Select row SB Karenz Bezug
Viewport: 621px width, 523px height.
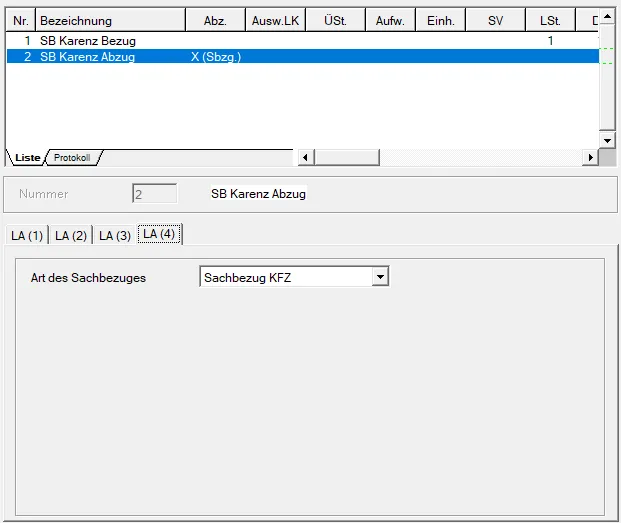click(303, 41)
